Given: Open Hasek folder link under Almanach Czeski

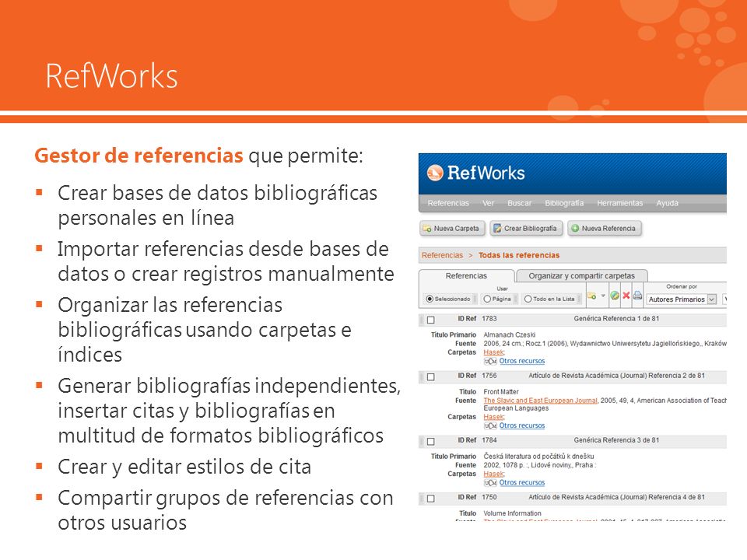Looking at the screenshot, I should 493,352.
